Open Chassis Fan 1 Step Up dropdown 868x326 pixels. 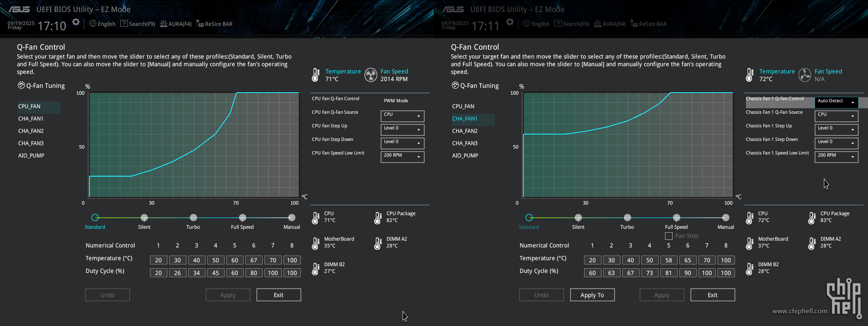point(837,129)
